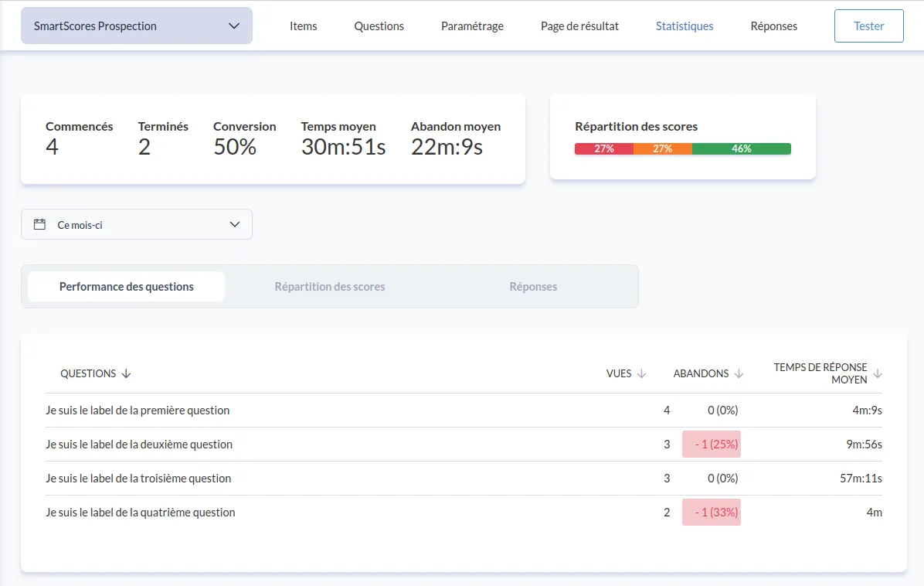Click the ABANDONS column sort arrow

click(739, 373)
